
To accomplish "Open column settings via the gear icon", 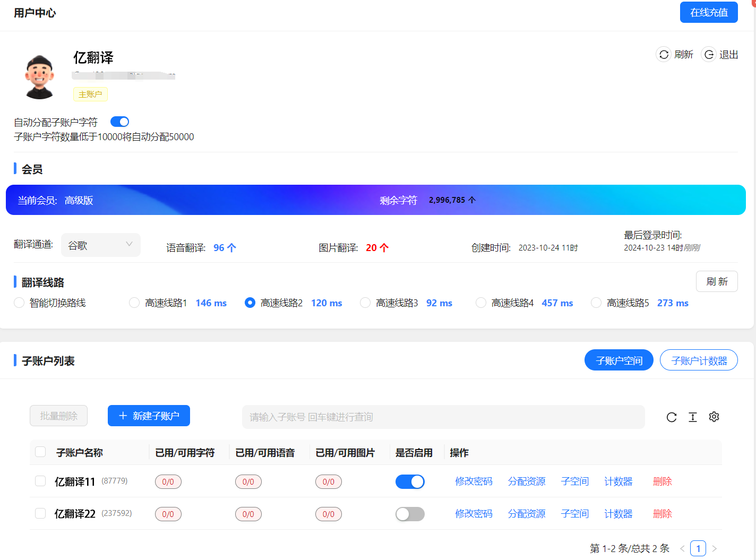I will click(714, 417).
